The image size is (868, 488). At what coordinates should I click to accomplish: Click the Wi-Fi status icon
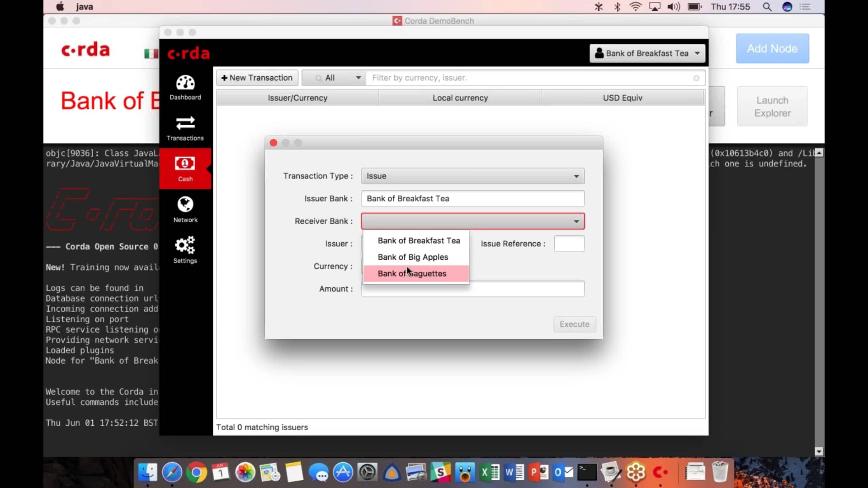(x=636, y=7)
